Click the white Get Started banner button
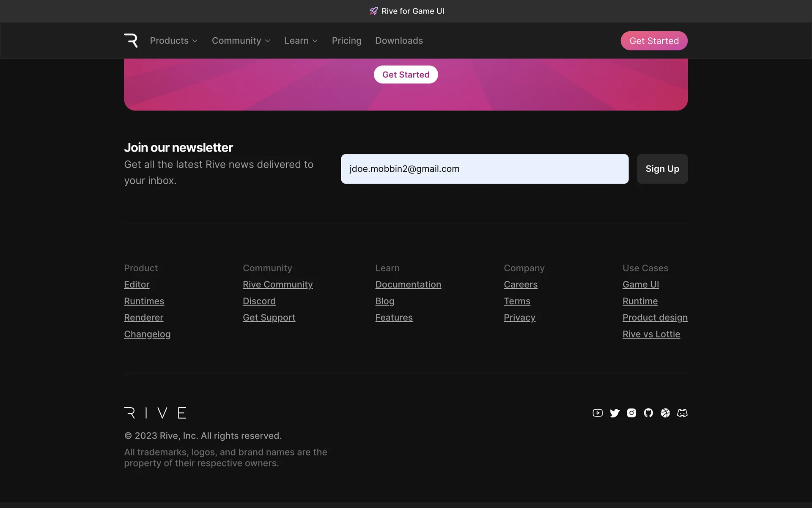The width and height of the screenshot is (812, 508). tap(406, 75)
